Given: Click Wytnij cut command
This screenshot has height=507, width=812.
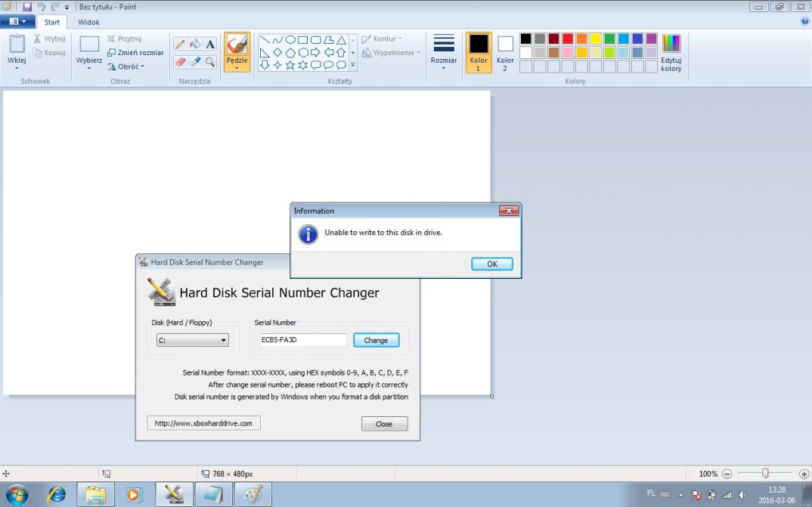Looking at the screenshot, I should [x=49, y=39].
